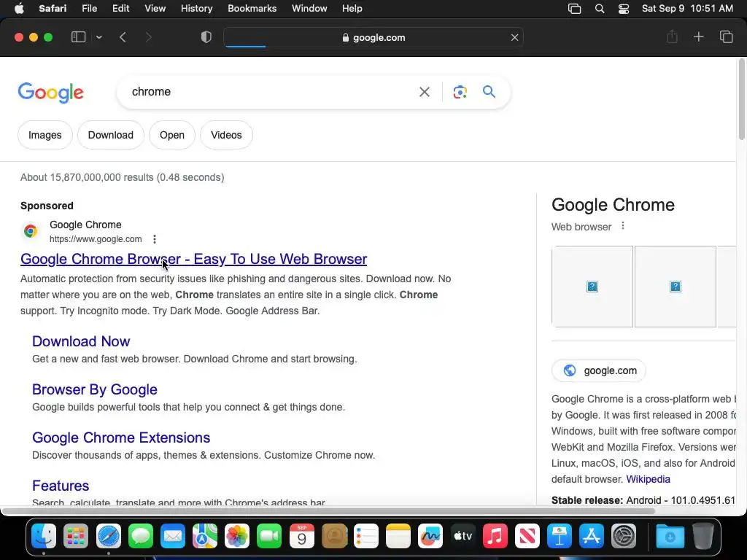
Task: Click the Chrome favicon in the sponsored result
Action: (x=31, y=231)
